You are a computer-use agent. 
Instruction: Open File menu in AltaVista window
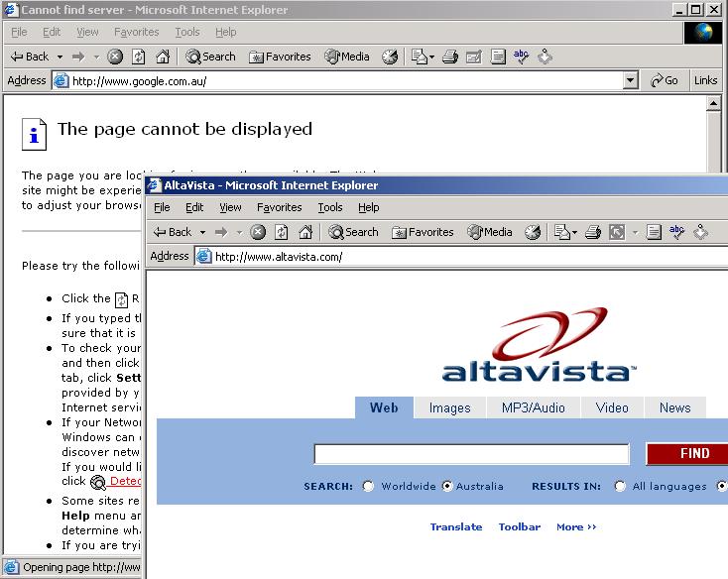pos(162,207)
